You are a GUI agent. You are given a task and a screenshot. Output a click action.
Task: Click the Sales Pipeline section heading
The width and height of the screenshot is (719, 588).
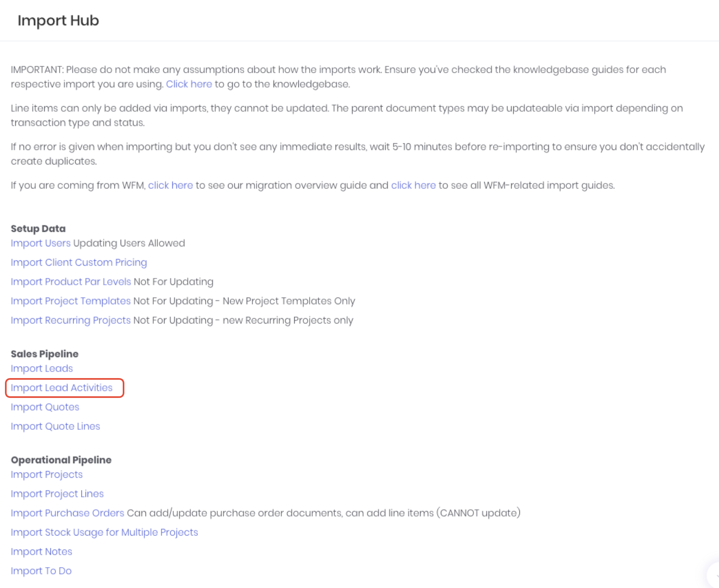click(x=45, y=354)
